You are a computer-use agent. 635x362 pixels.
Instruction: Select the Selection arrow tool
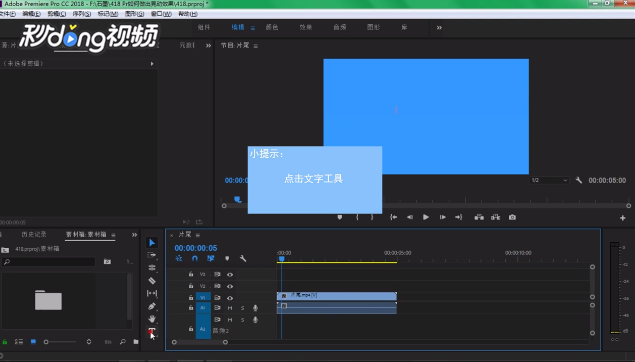pyautogui.click(x=152, y=243)
